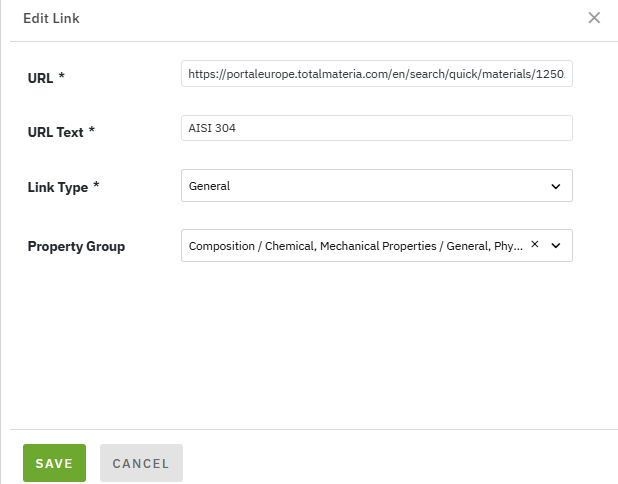Click the required asterisk beside URL
The width and height of the screenshot is (618, 484).
point(62,77)
